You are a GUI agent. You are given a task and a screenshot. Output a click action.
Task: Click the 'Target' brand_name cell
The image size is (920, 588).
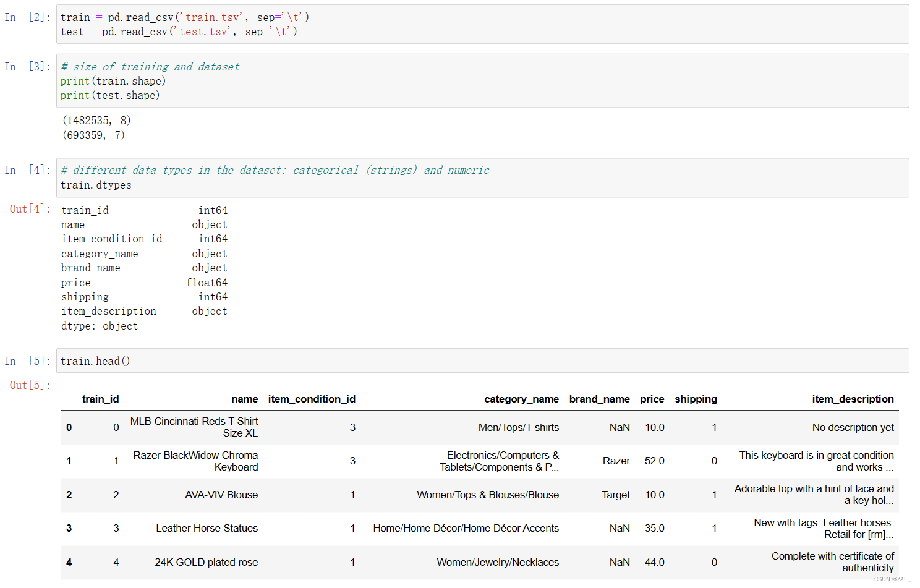click(616, 495)
